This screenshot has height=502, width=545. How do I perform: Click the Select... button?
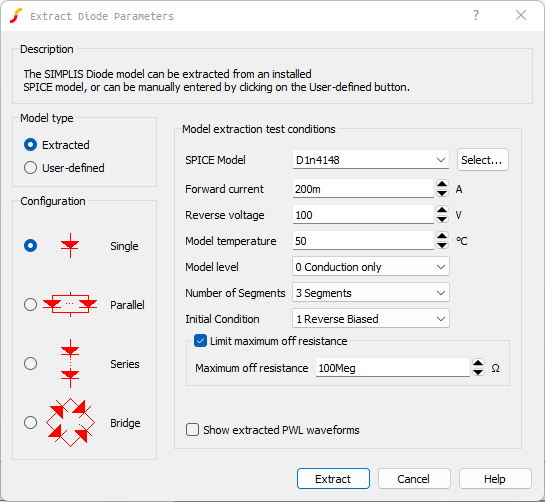pyautogui.click(x=483, y=160)
